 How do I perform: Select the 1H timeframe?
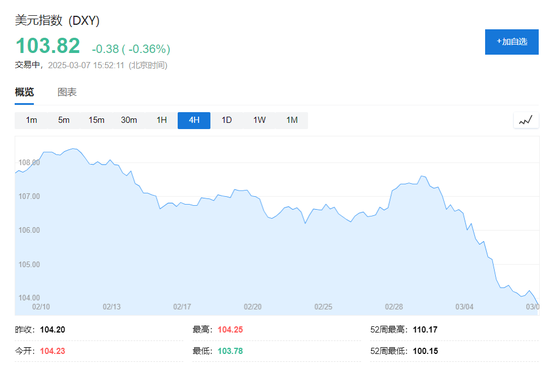tap(162, 120)
